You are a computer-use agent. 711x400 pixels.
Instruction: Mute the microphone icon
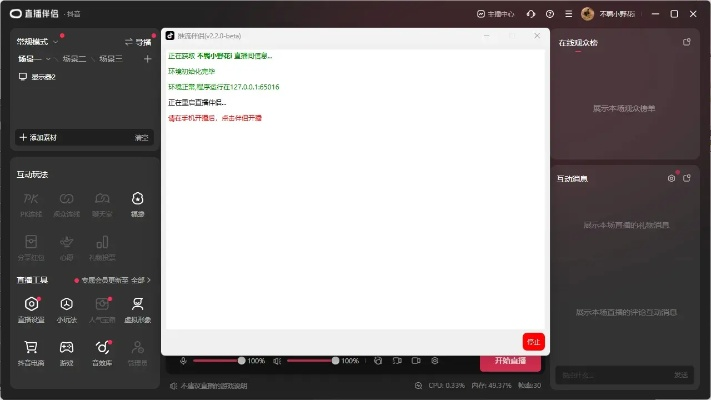pos(183,360)
